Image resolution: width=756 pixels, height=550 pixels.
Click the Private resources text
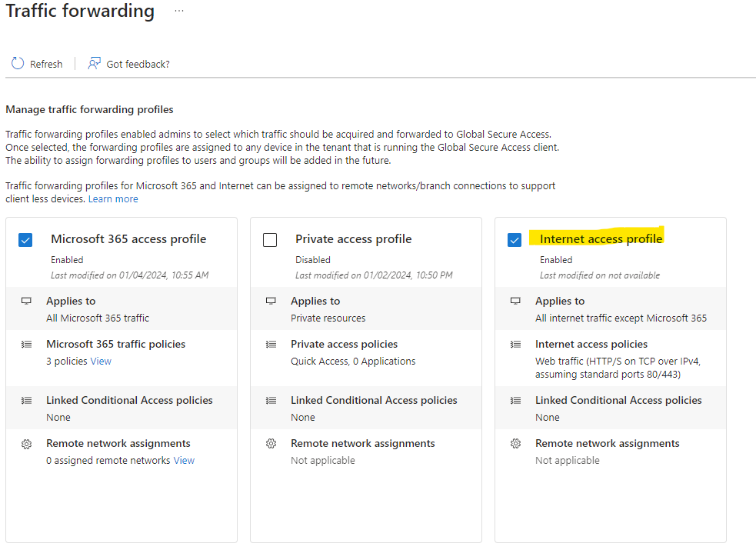328,318
